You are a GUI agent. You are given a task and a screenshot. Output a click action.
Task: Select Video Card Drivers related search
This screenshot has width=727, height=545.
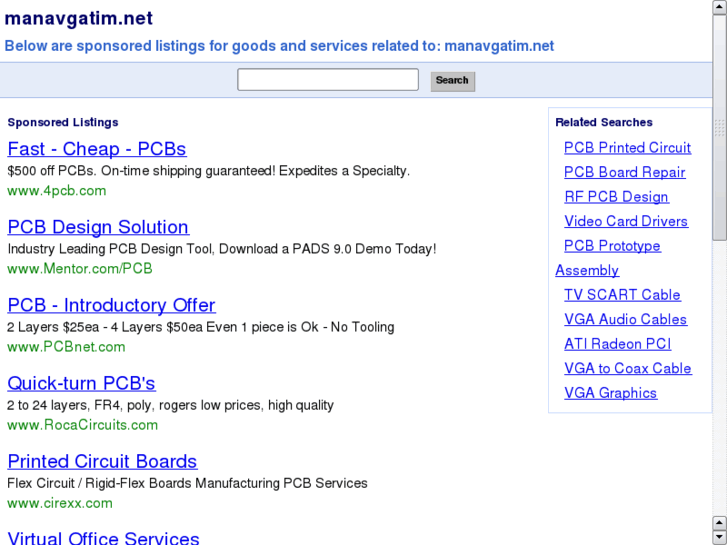click(626, 221)
